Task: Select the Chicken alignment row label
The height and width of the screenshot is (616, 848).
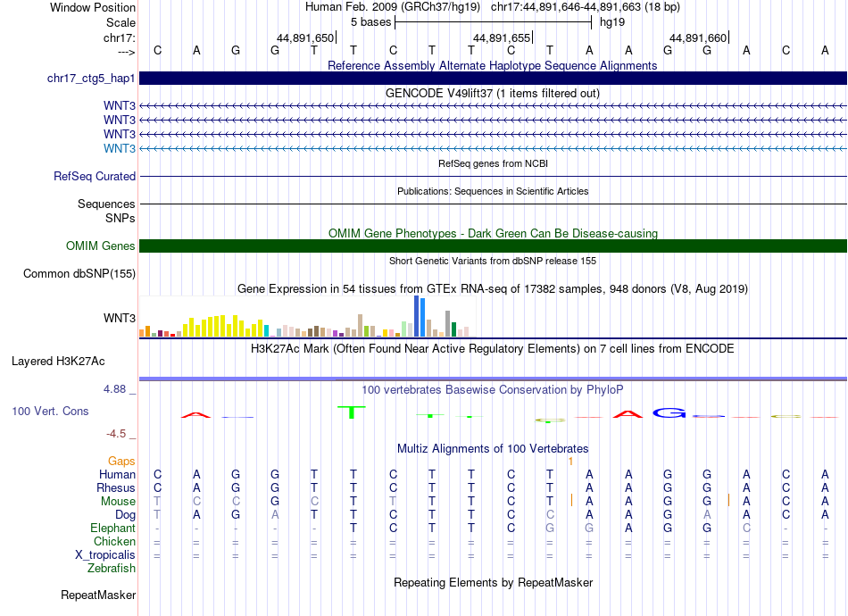Action: [114, 541]
